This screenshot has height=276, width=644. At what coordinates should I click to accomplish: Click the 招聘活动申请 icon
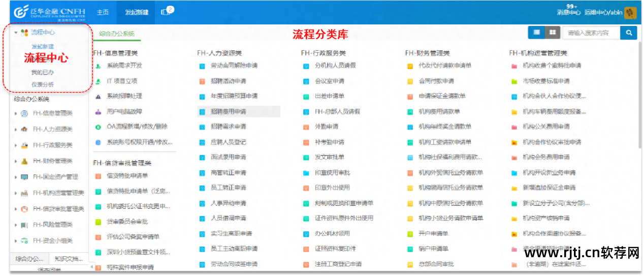tap(202, 81)
